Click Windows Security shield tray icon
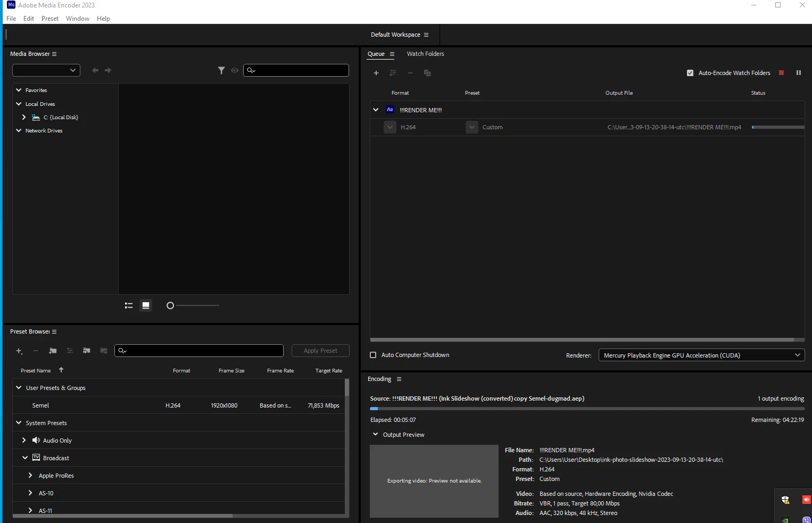 coord(785,500)
